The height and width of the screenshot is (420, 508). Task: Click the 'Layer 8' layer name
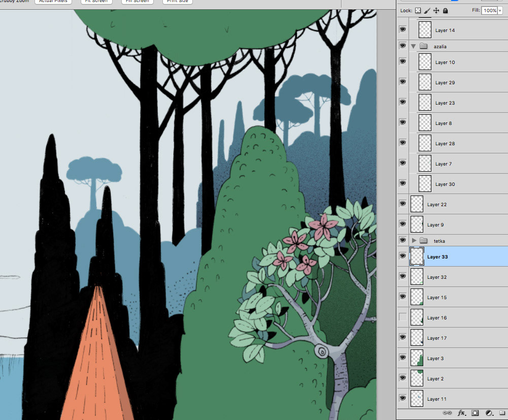[443, 123]
